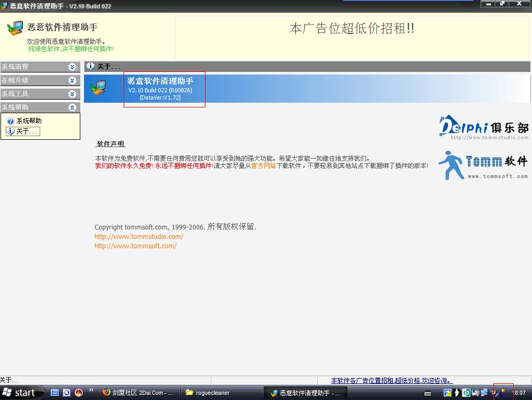Viewport: 532px width, 400px height.
Task: Click the 恶意软件清理助手 taskbar button
Action: pos(305,393)
